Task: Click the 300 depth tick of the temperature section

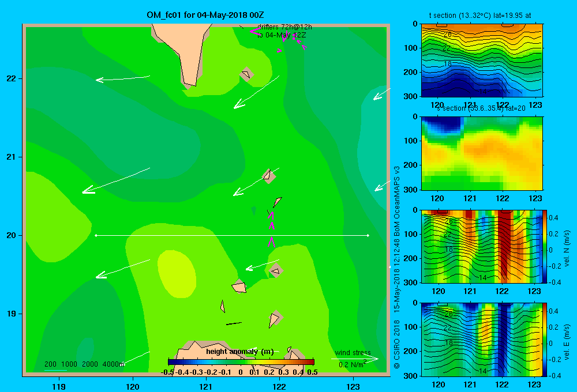Action: 411,96
